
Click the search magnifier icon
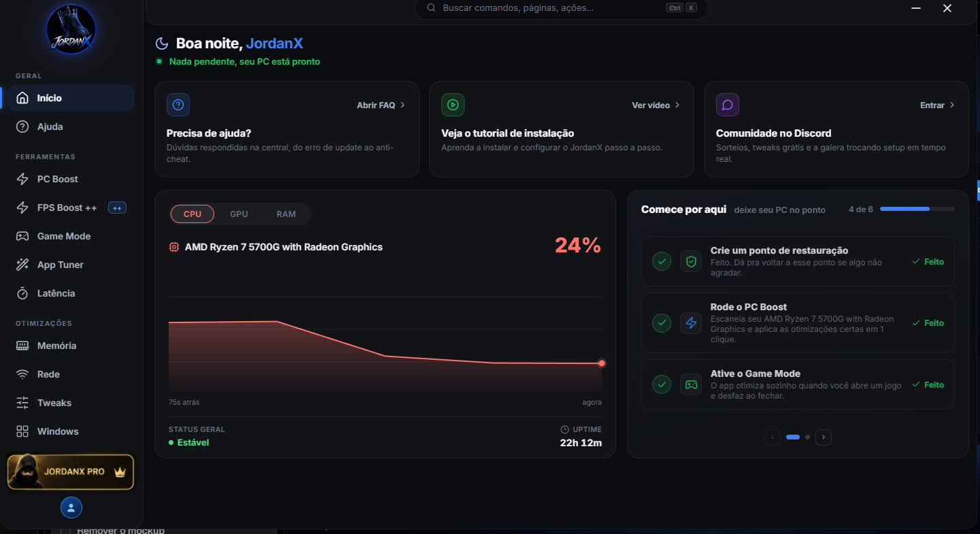click(431, 8)
